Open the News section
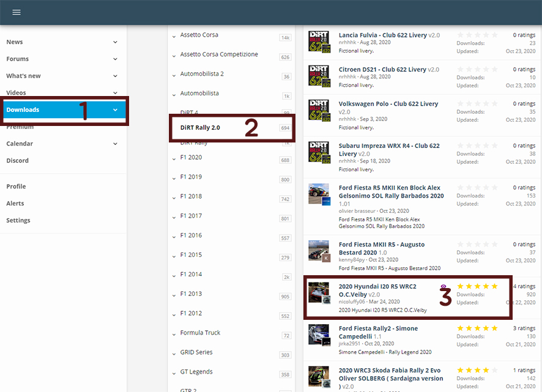Screen dimensions: 542x392 [15, 42]
